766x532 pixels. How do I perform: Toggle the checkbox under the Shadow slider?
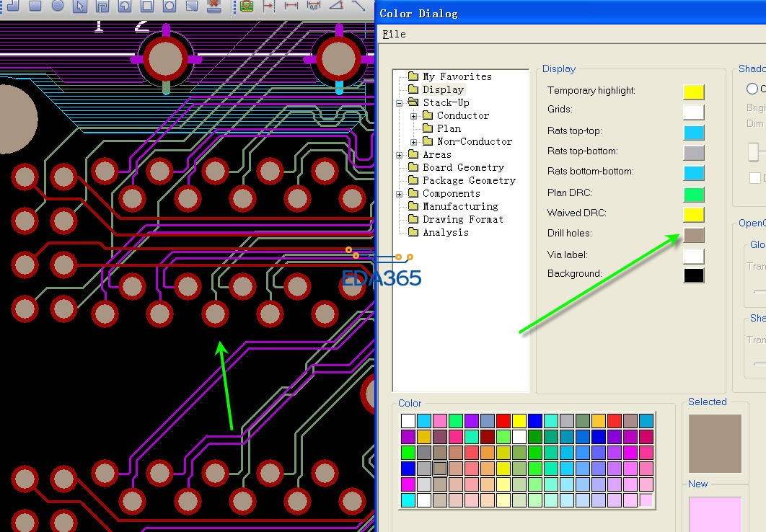pyautogui.click(x=754, y=178)
